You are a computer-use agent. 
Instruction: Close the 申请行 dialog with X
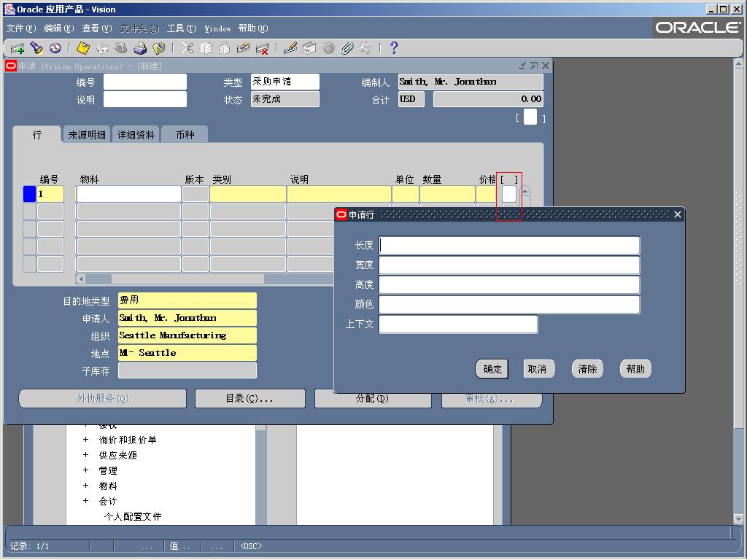coord(678,215)
